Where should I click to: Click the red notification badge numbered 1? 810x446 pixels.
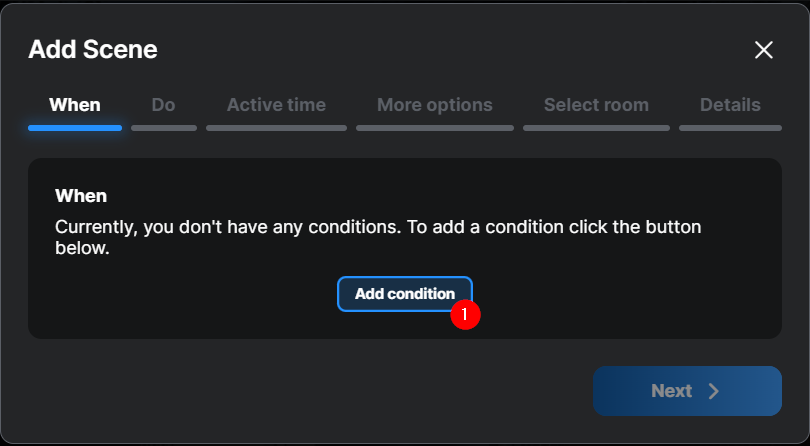(466, 314)
